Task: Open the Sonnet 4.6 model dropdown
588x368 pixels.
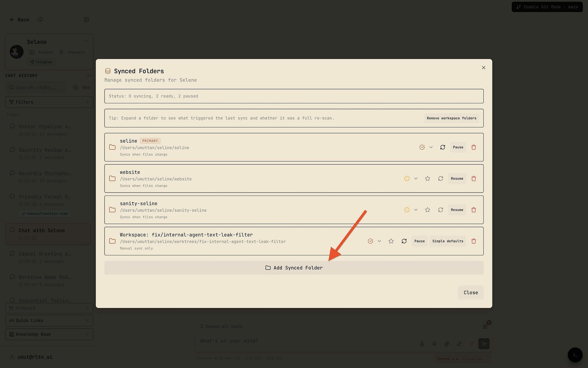Action: pos(463,359)
